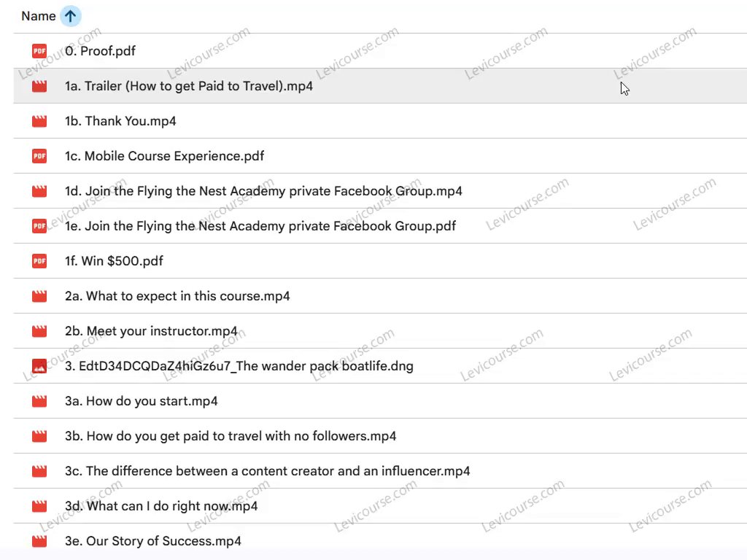The image size is (747, 560).
Task: Click video icon beside 3e. Our Story of Success
Action: click(39, 541)
